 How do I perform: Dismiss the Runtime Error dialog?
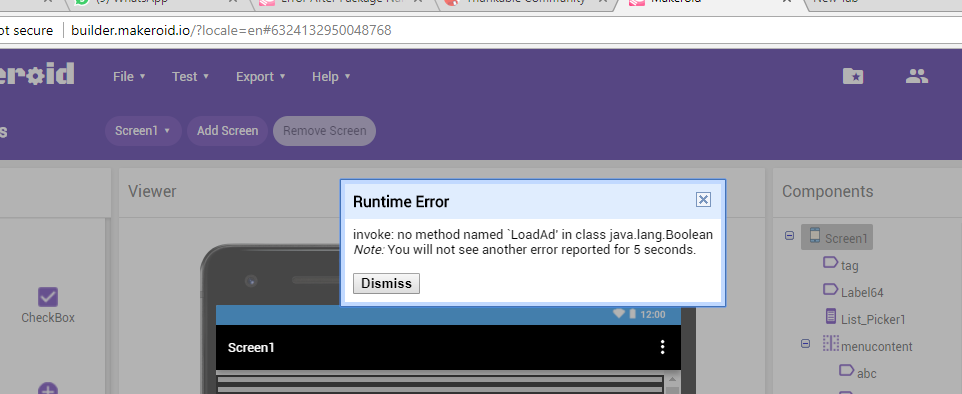click(x=387, y=284)
